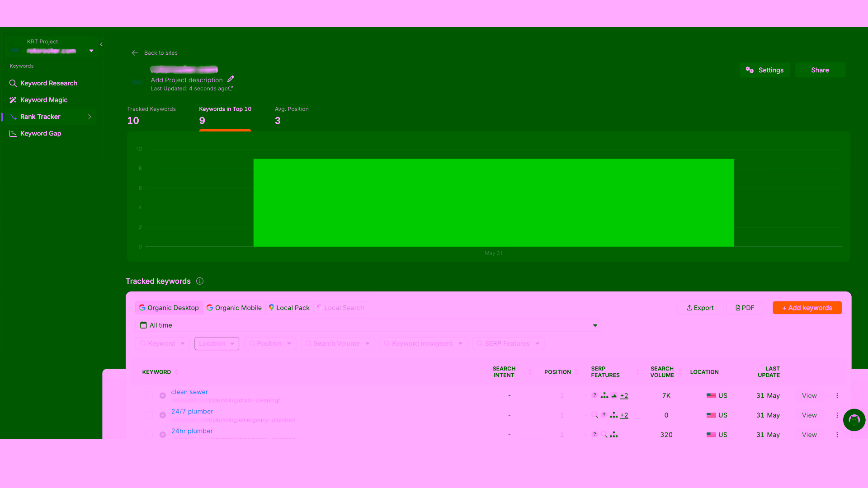Switch to Local Pack tab
This screenshot has width=868, height=488.
tap(289, 308)
